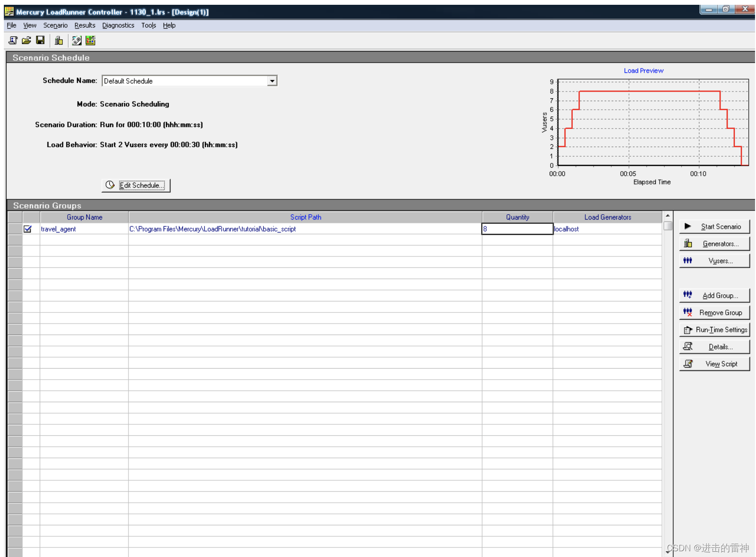
Task: Open the Results menu
Action: tap(85, 25)
